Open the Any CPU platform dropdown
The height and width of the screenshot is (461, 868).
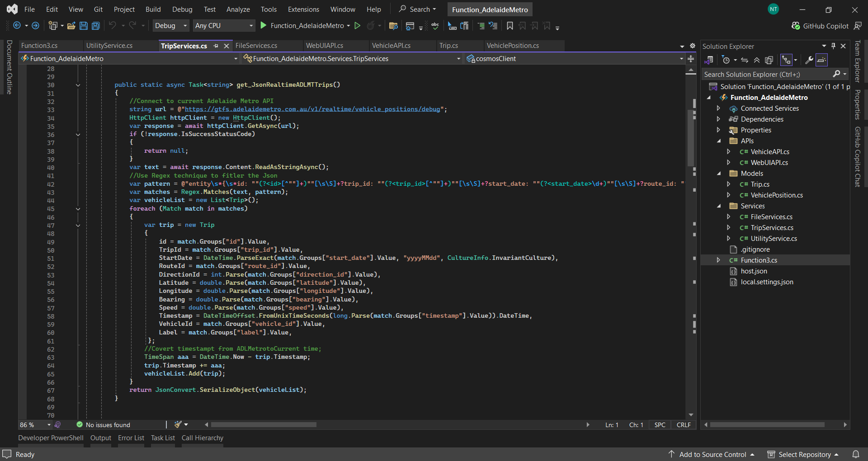click(224, 26)
